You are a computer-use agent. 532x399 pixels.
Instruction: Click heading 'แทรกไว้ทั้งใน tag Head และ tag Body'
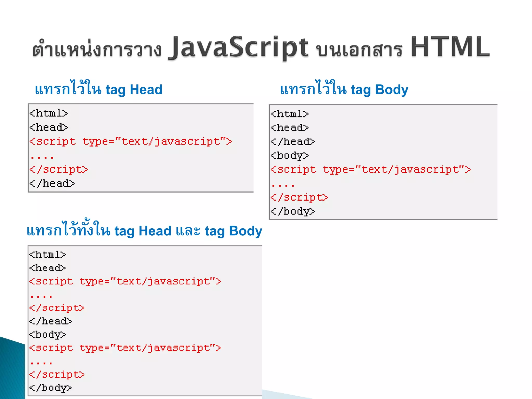[144, 229]
